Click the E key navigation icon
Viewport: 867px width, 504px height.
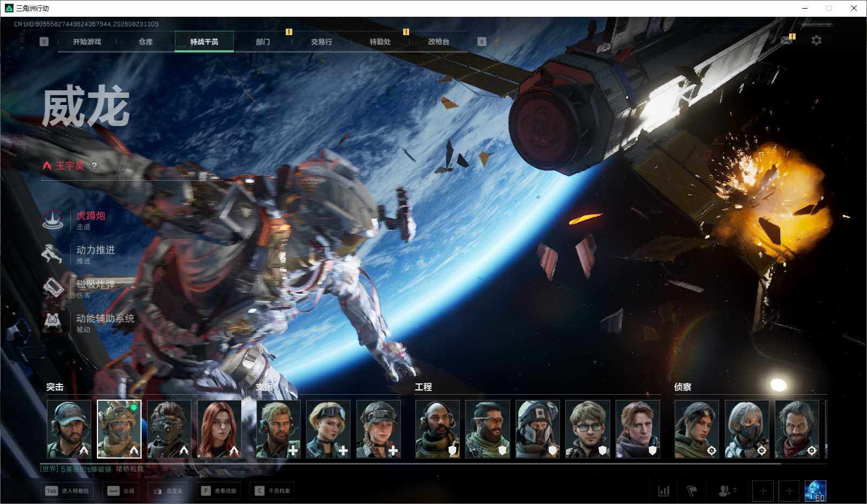coord(482,42)
